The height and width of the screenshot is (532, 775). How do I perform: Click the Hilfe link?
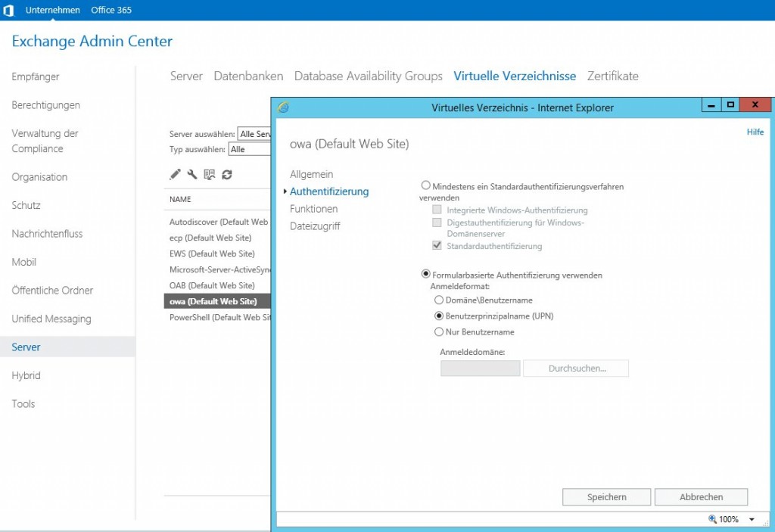[755, 132]
